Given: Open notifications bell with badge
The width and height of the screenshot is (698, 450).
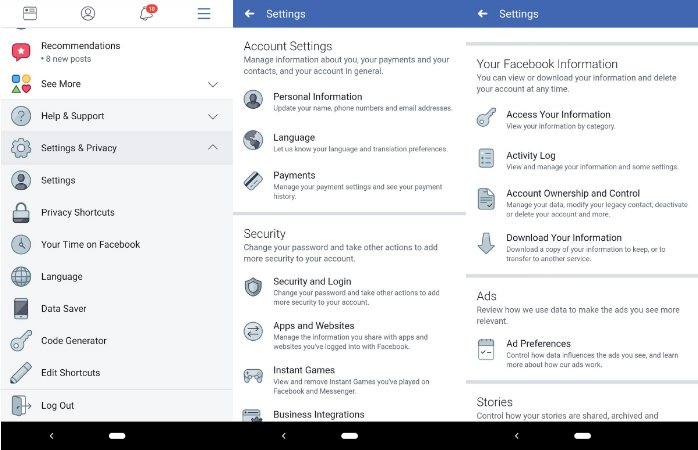Looking at the screenshot, I should coord(148,12).
